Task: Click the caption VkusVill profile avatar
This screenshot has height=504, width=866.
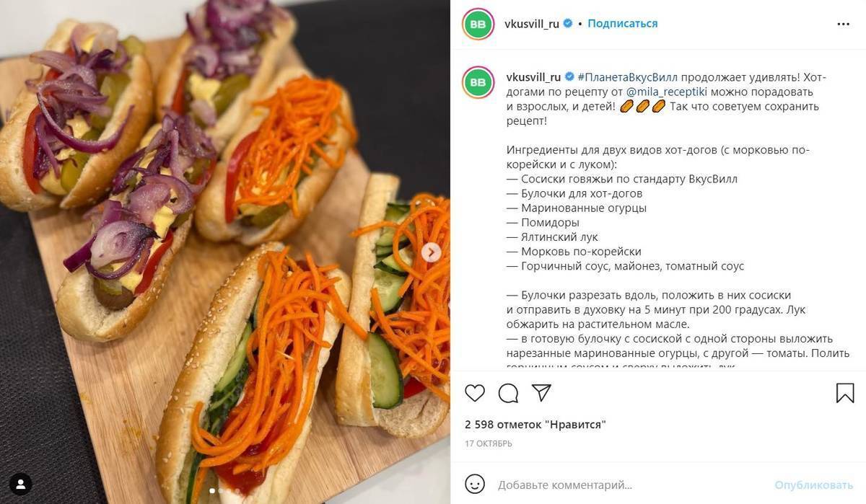Action: click(478, 83)
